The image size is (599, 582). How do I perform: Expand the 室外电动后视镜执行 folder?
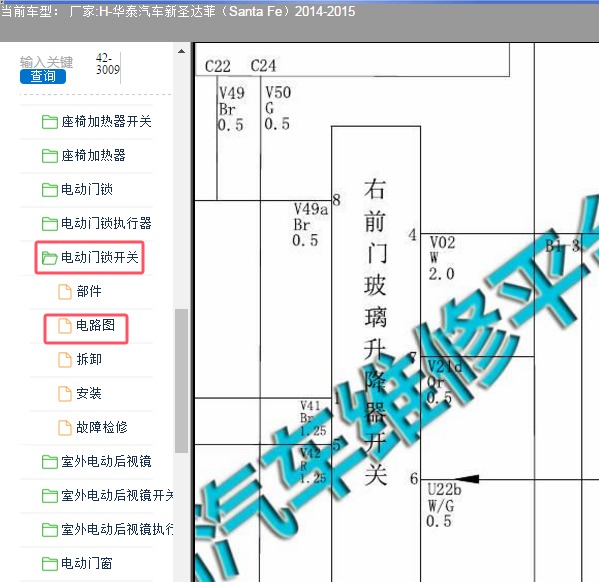107,530
